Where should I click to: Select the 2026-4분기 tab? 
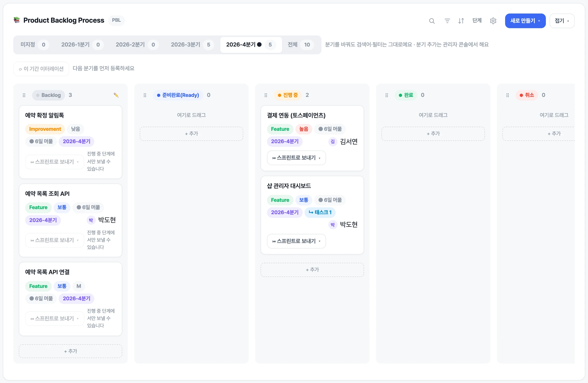(x=251, y=45)
